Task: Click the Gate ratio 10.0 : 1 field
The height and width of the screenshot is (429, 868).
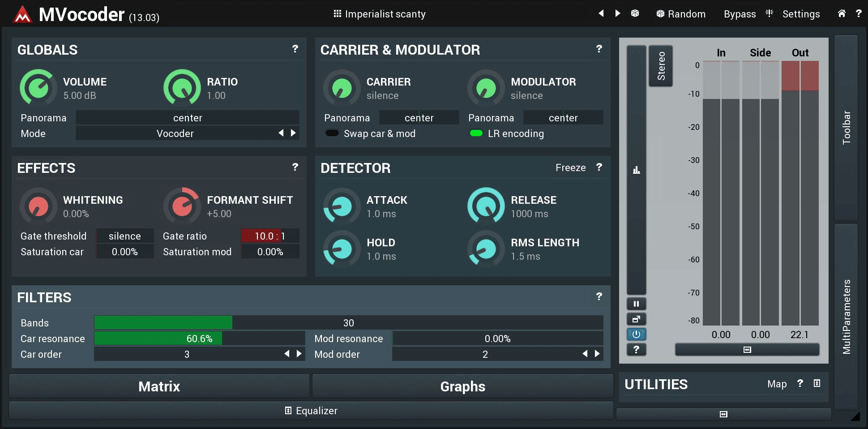Action: (270, 236)
